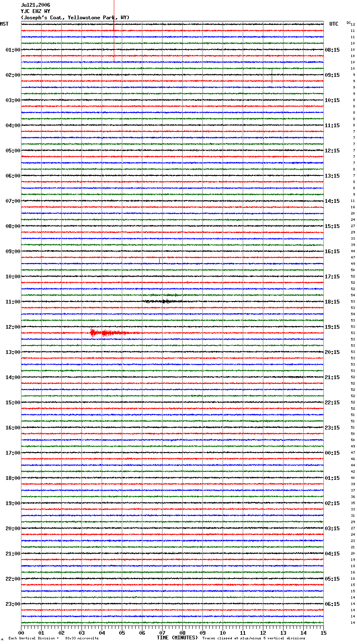The image size is (357, 644).
Task: Select the 15:00 MST time label
Action: click(x=13, y=403)
